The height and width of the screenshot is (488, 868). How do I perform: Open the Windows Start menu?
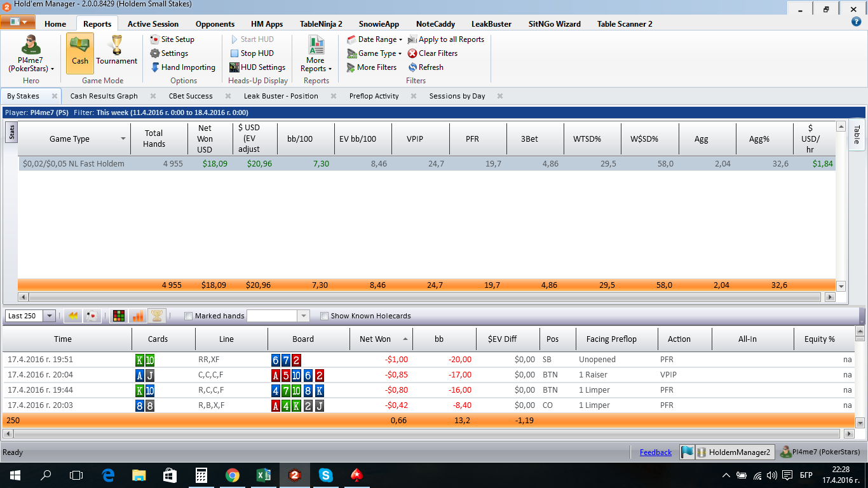15,475
